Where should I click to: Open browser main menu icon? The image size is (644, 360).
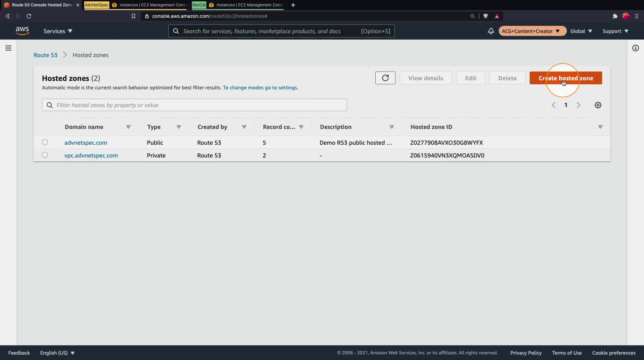pos(636,16)
